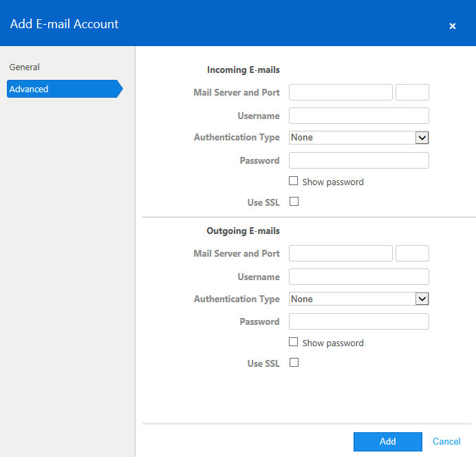
Task: Click the outgoing mail server field
Action: pyautogui.click(x=340, y=253)
